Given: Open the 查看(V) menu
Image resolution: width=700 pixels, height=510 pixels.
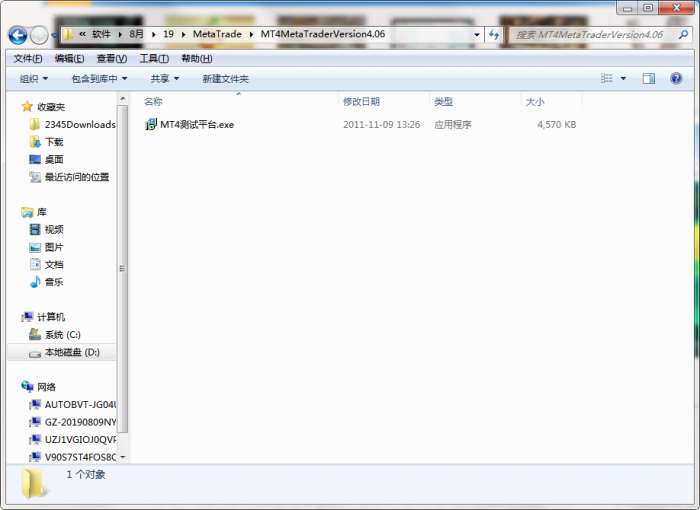Looking at the screenshot, I should click(112, 59).
